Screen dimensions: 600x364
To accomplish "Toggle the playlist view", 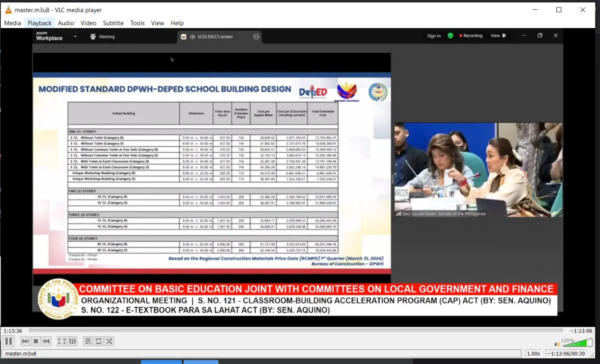I will (x=88, y=342).
